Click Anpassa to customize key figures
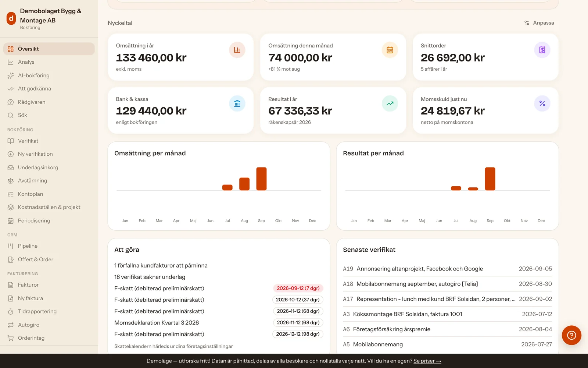This screenshot has width=588, height=368. coord(539,23)
